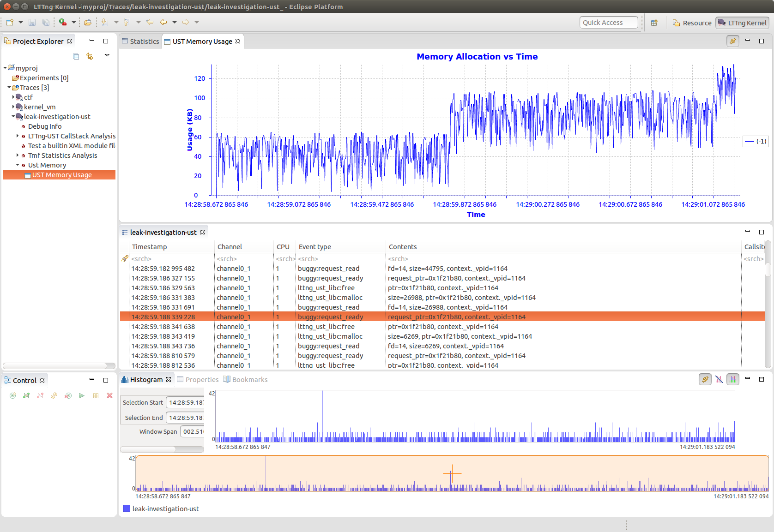This screenshot has width=774, height=532.
Task: Click inside the Quick Access field
Action: pos(609,23)
